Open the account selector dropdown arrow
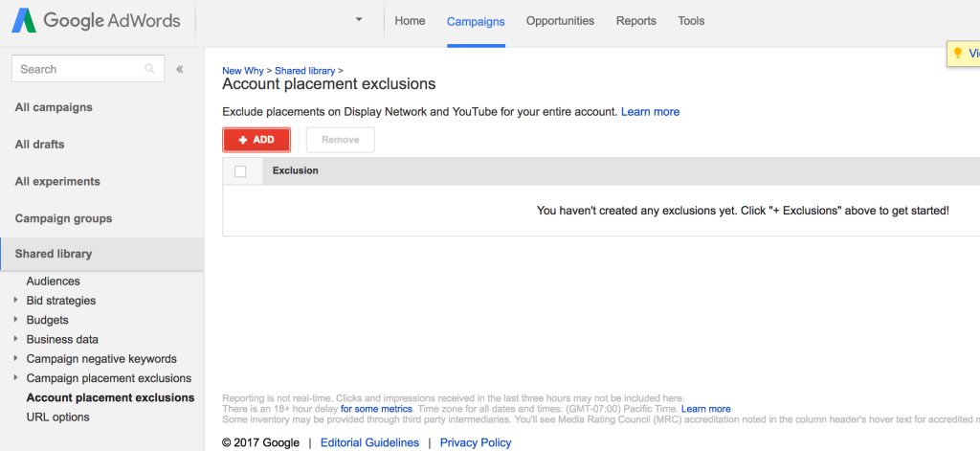The width and height of the screenshot is (980, 451). point(359,19)
